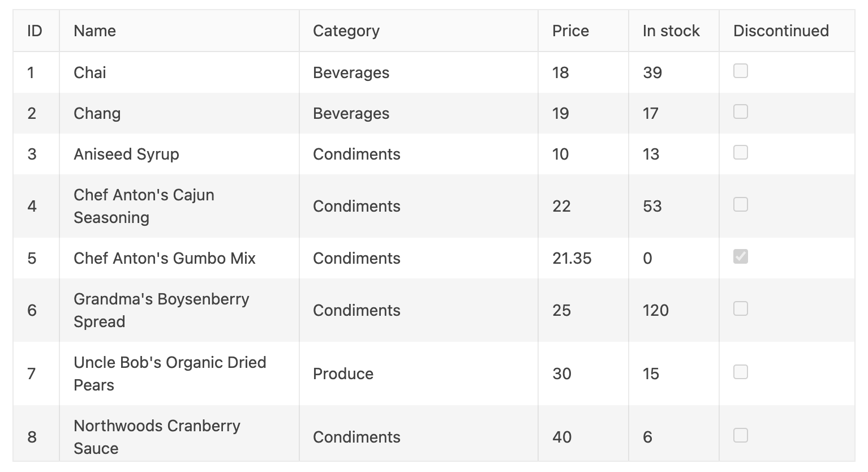Click the In stock column header

[671, 31]
